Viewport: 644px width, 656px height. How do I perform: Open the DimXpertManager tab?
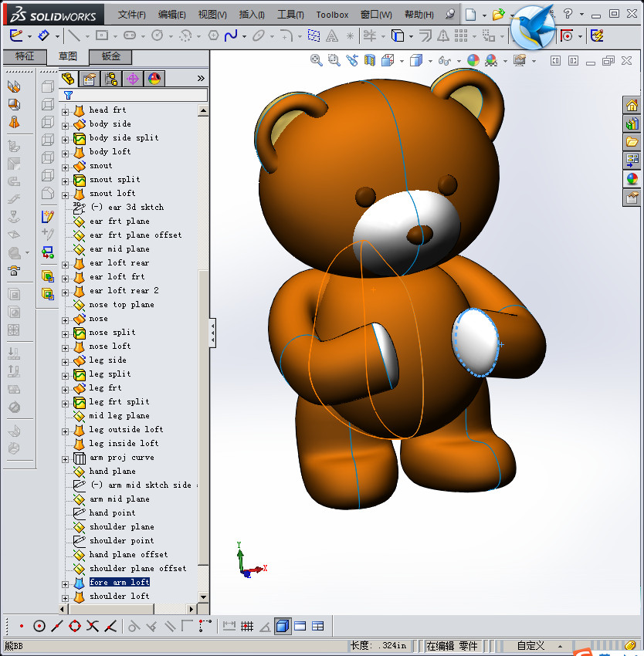coord(133,79)
